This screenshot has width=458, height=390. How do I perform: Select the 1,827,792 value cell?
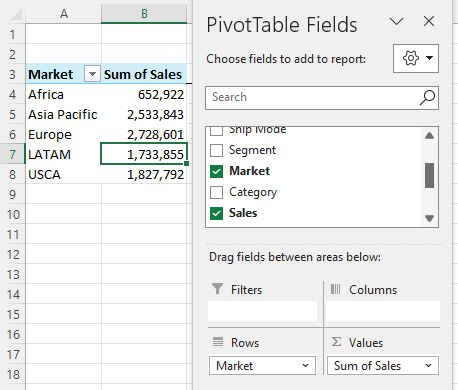[144, 174]
